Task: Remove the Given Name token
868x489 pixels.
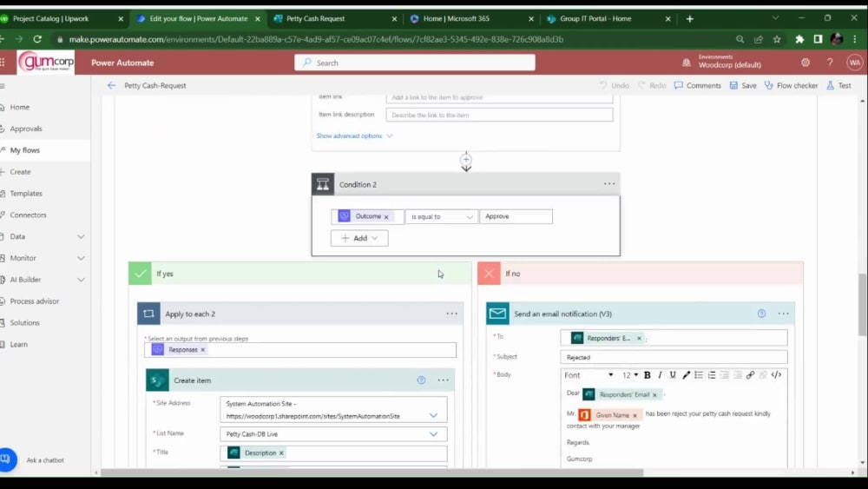Action: 635,415
